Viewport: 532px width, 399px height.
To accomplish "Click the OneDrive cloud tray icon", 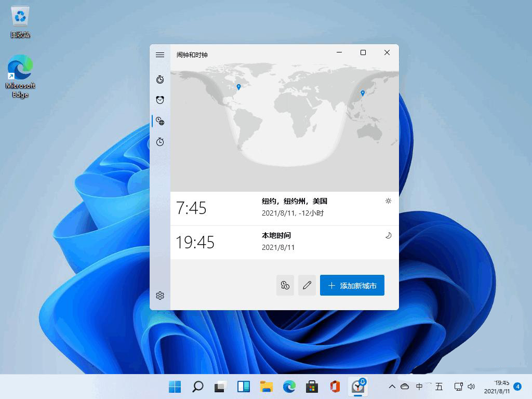I will (x=404, y=387).
